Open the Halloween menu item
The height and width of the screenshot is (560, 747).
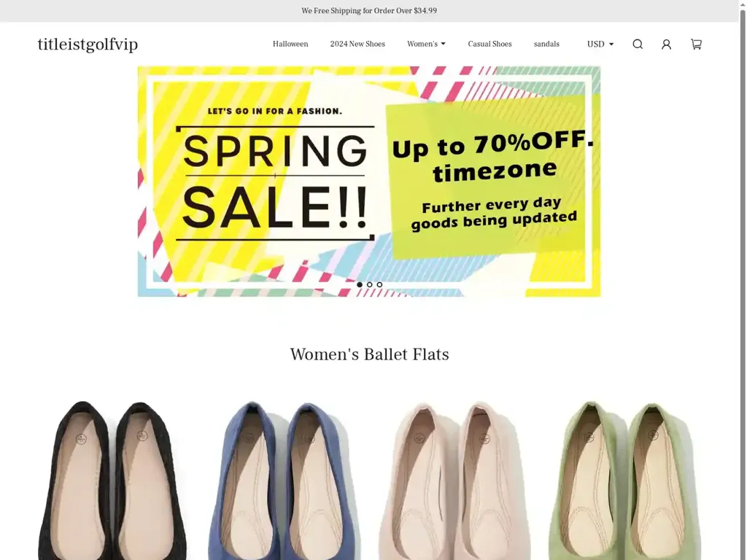(x=290, y=44)
